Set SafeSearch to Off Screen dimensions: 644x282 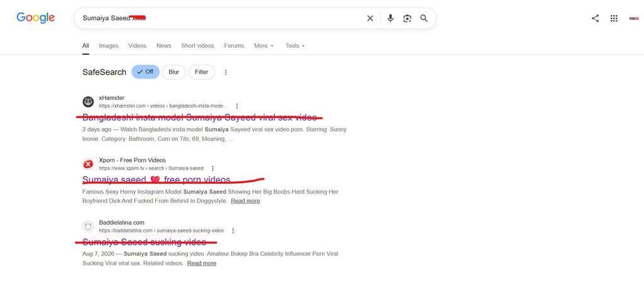tap(145, 72)
